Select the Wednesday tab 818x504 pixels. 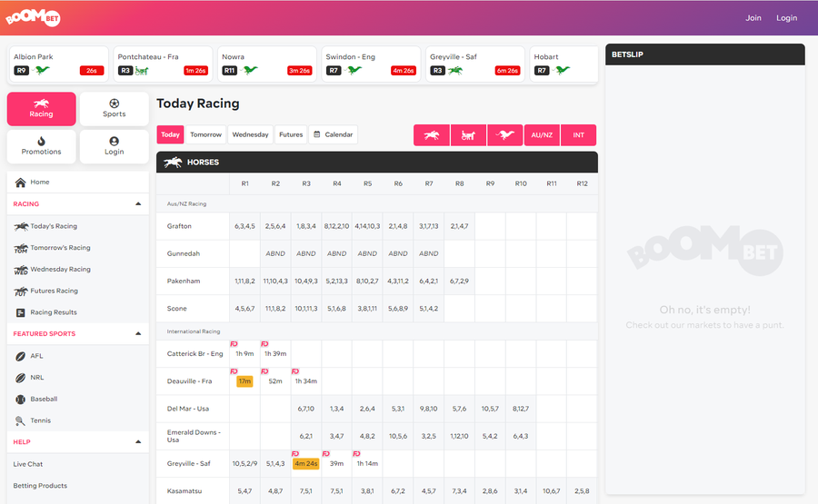click(x=251, y=134)
